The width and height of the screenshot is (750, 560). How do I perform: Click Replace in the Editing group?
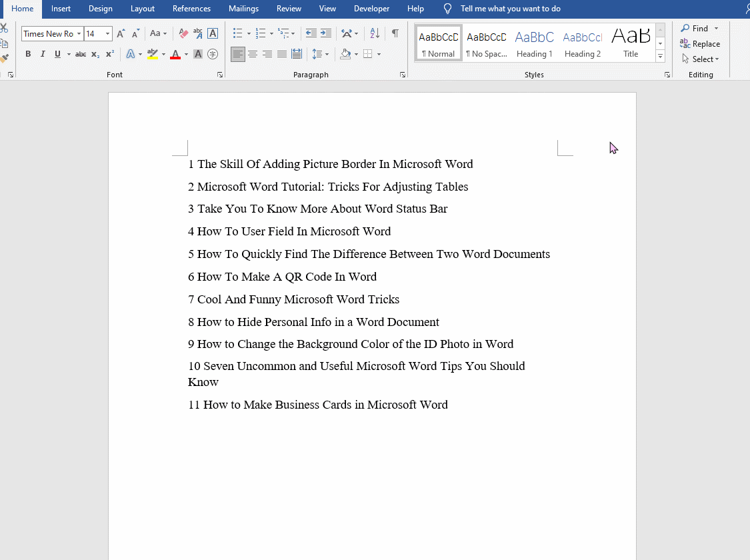point(700,43)
